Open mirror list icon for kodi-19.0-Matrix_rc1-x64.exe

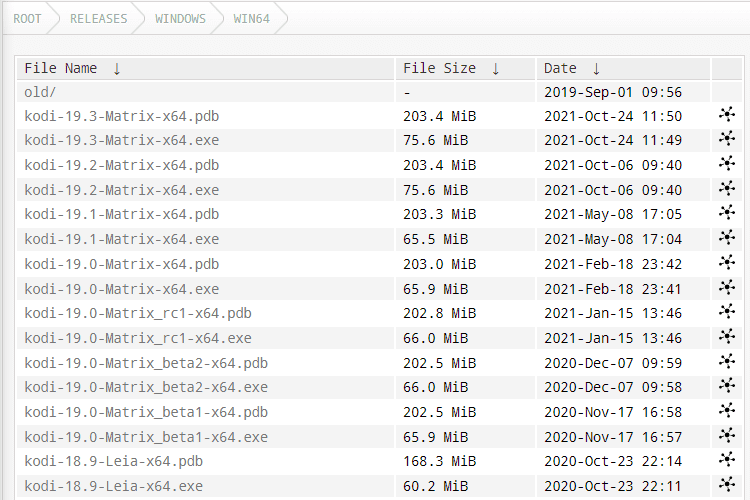click(727, 336)
